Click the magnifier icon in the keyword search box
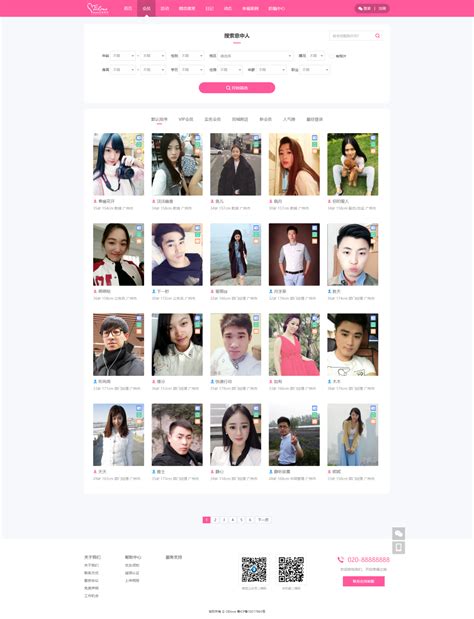 [377, 36]
